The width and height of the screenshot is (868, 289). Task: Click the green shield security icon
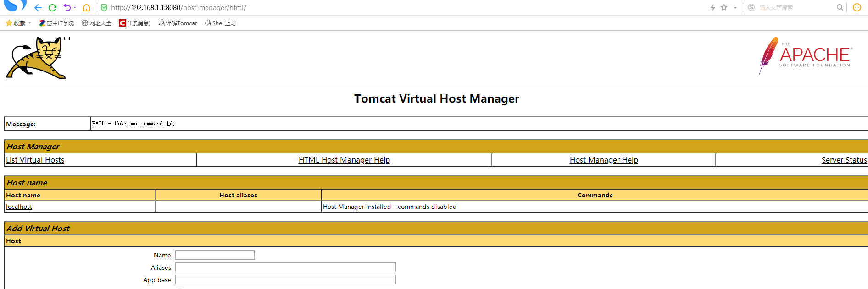coord(104,8)
